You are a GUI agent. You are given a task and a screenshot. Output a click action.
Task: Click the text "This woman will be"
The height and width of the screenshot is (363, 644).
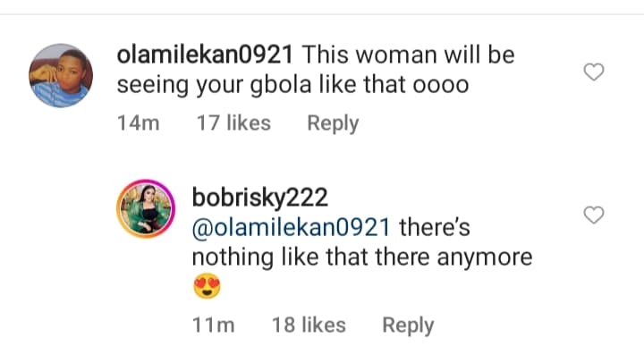(x=409, y=54)
